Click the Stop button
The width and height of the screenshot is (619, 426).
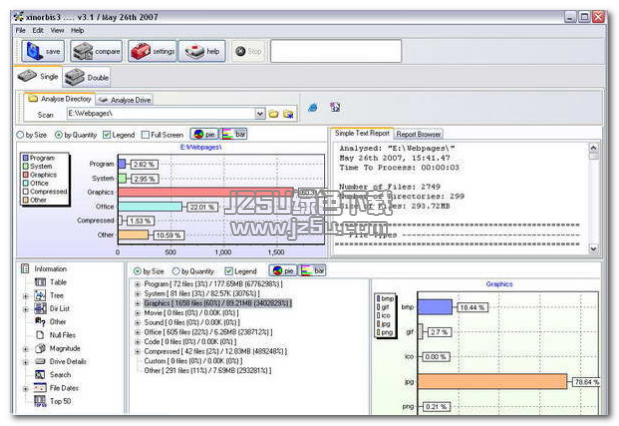pyautogui.click(x=248, y=51)
